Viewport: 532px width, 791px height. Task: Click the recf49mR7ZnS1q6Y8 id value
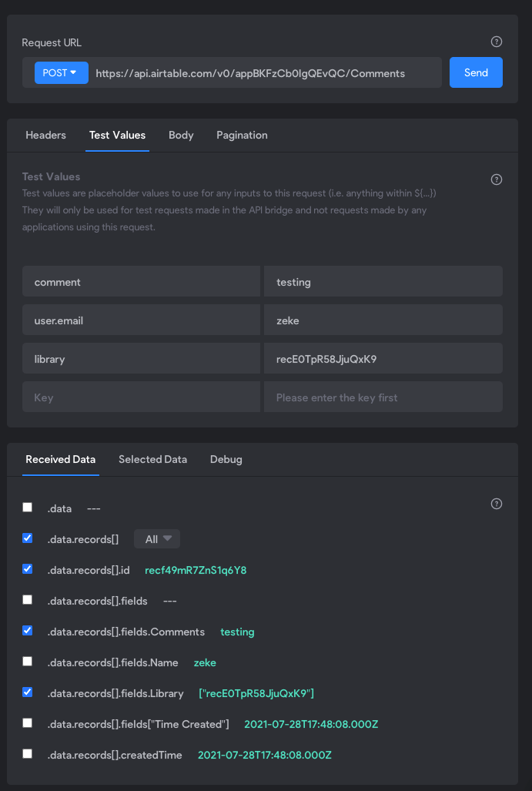click(196, 571)
